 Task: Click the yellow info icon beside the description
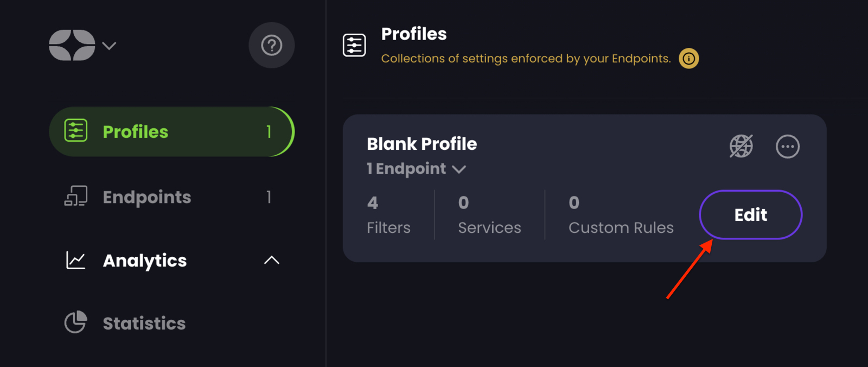(688, 59)
